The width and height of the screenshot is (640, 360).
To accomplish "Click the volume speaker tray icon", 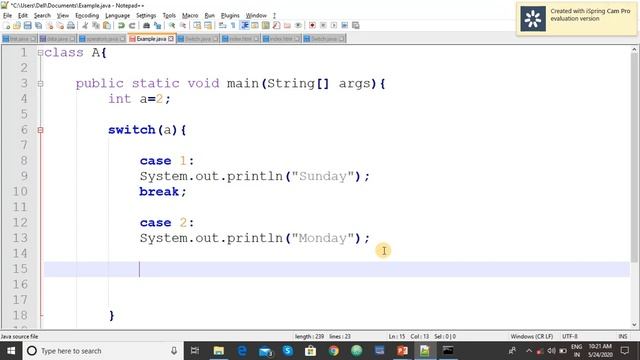I will pyautogui.click(x=551, y=351).
